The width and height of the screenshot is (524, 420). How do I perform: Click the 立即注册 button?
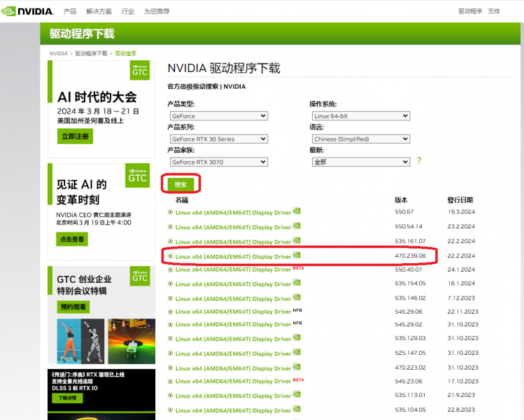tap(75, 136)
